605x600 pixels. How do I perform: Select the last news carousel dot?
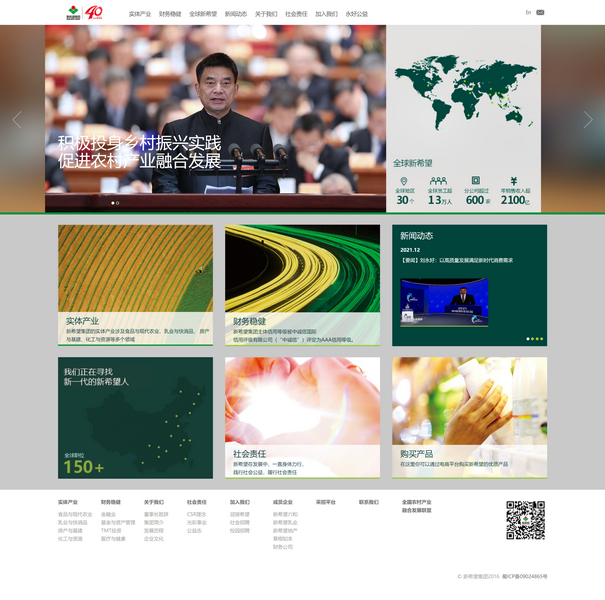pos(541,339)
